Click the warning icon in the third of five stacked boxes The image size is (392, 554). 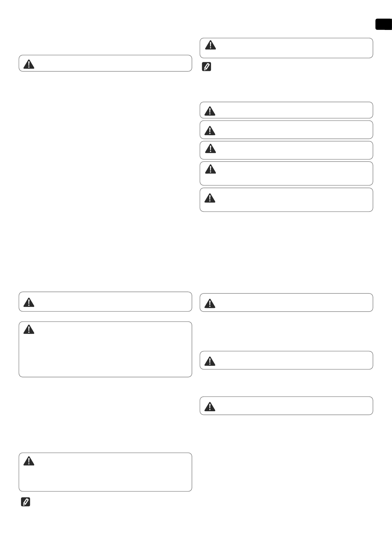click(x=210, y=149)
